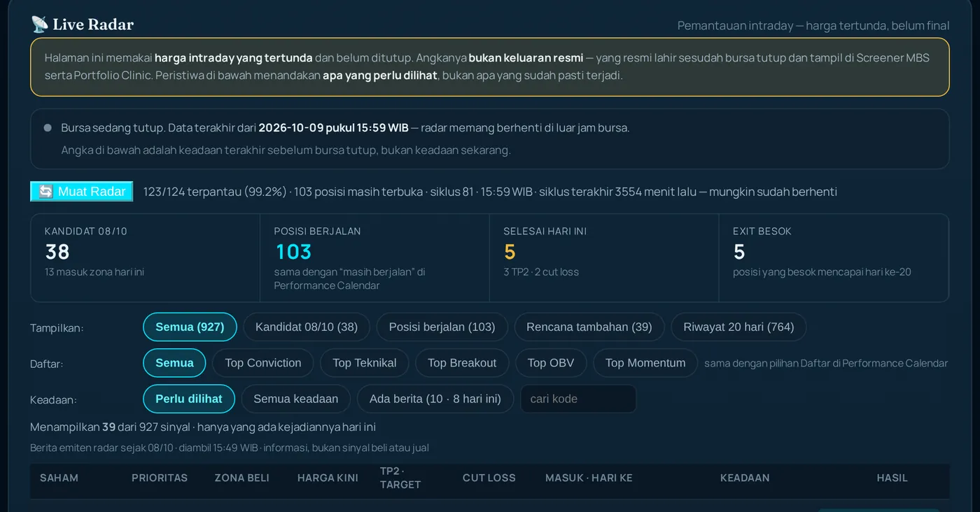Click the "123/124 terpantau (99.2%)" status text
This screenshot has width=980, height=512.
(215, 192)
